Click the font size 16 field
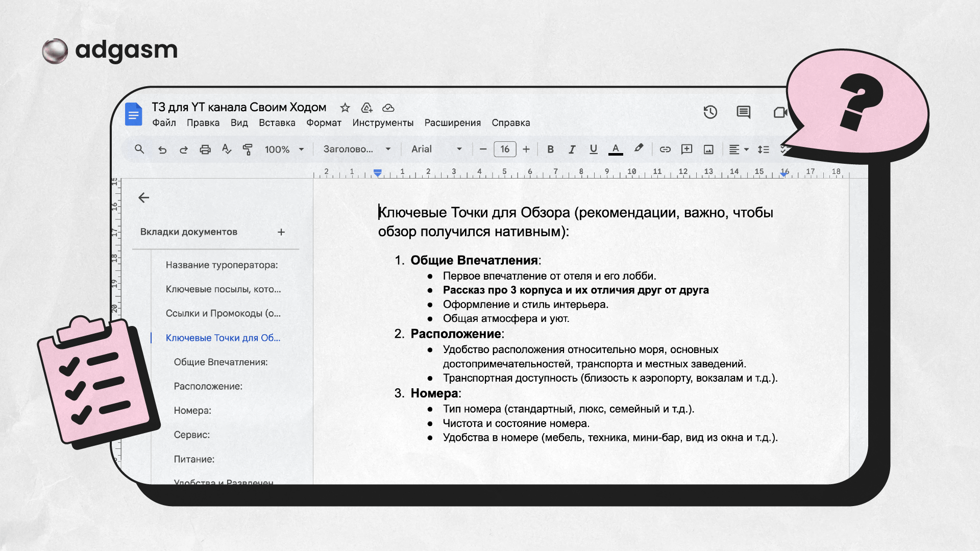The width and height of the screenshot is (980, 551). [x=505, y=149]
